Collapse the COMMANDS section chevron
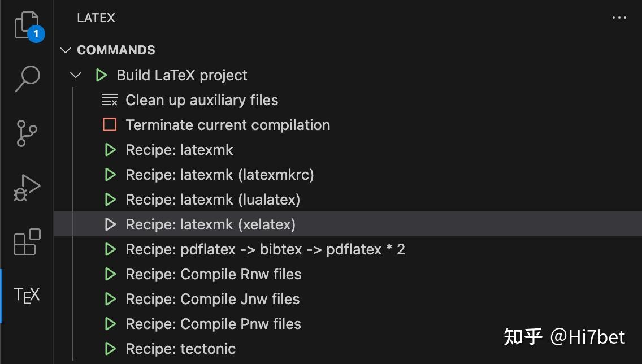 click(x=65, y=50)
